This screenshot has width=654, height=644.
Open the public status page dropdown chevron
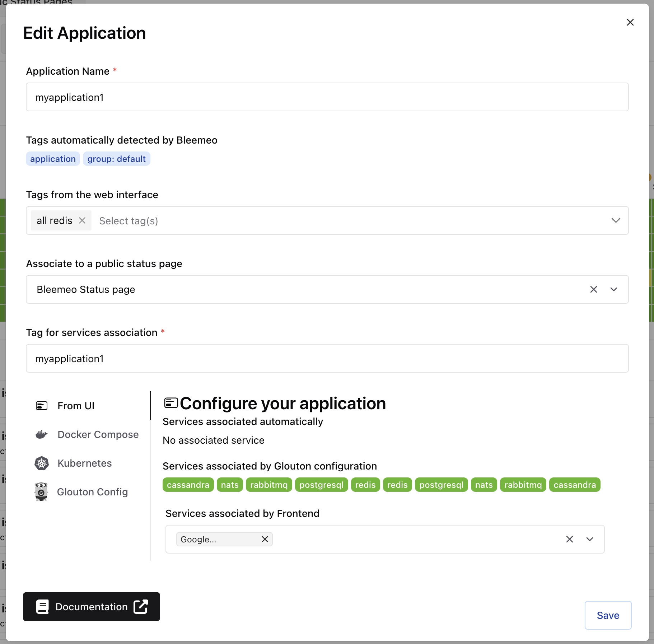coord(614,289)
